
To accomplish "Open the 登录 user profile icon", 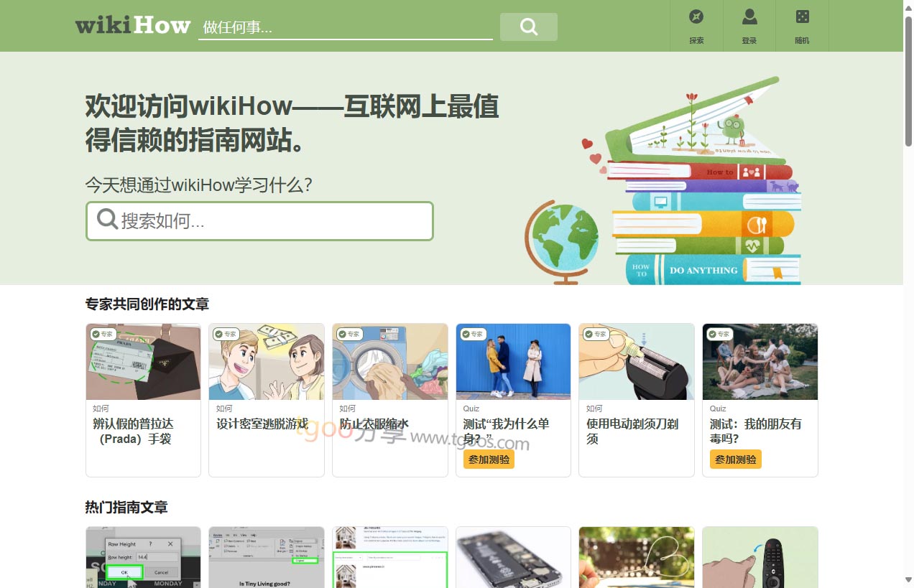I will (x=749, y=17).
